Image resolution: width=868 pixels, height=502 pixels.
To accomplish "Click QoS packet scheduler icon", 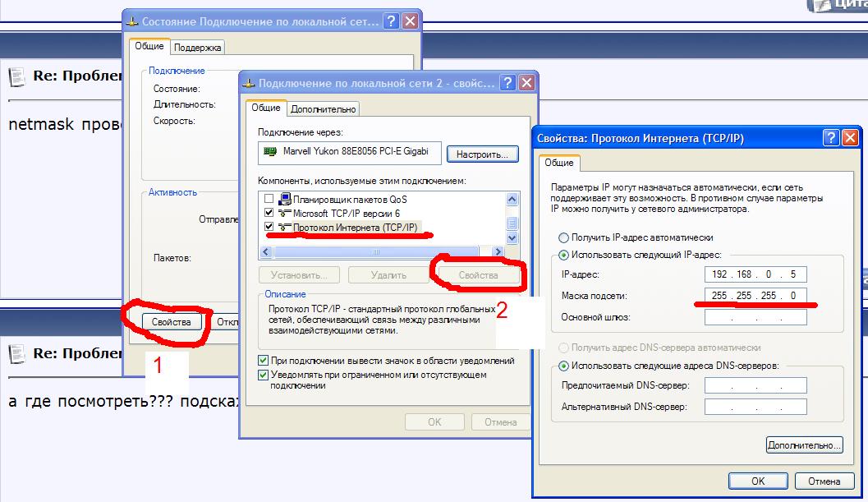I will point(284,199).
